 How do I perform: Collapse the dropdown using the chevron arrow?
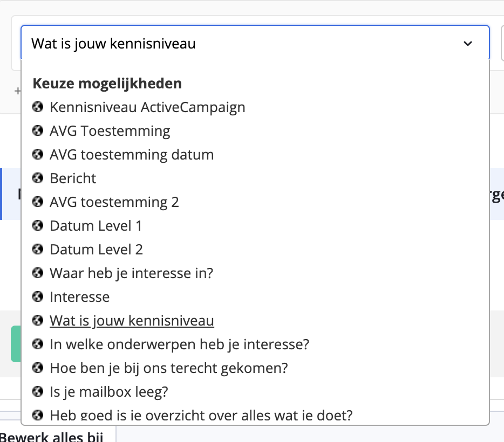(467, 43)
